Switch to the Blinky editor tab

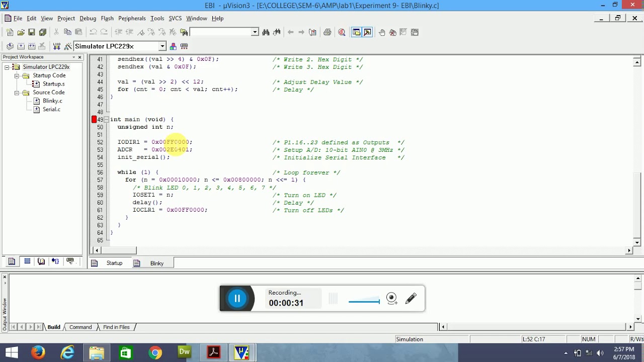[x=152, y=263]
